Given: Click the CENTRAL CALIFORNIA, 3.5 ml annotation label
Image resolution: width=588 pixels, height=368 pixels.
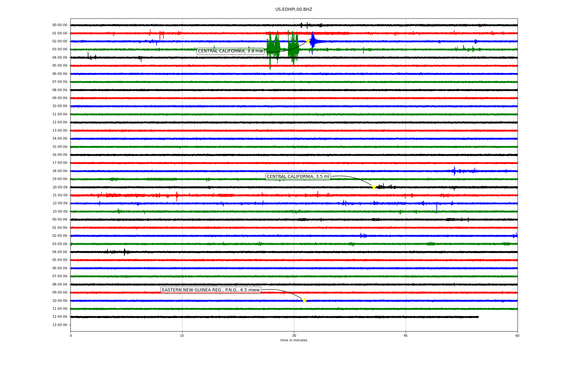Looking at the screenshot, I should click(x=298, y=177).
